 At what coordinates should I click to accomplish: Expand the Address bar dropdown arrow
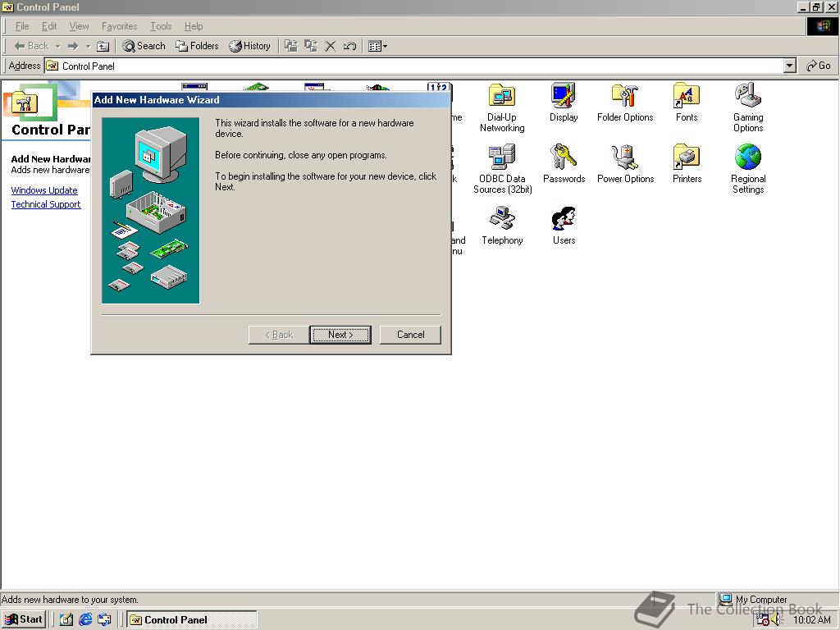[790, 66]
